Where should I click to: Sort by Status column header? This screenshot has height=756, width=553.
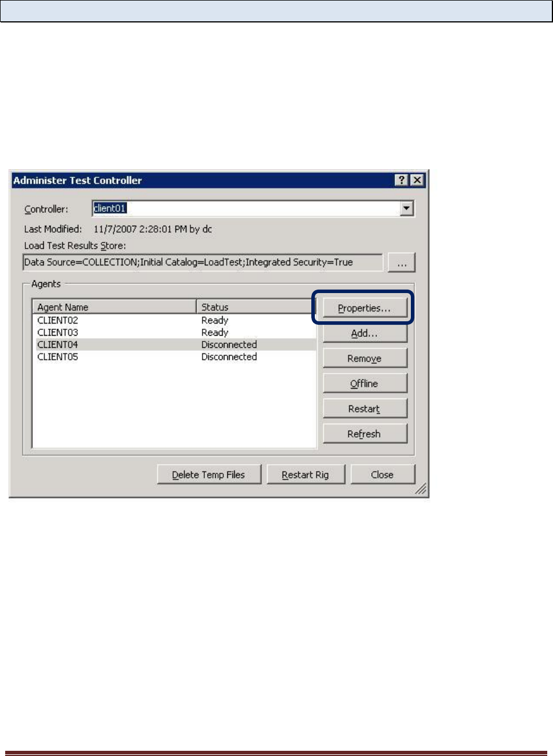coord(256,307)
